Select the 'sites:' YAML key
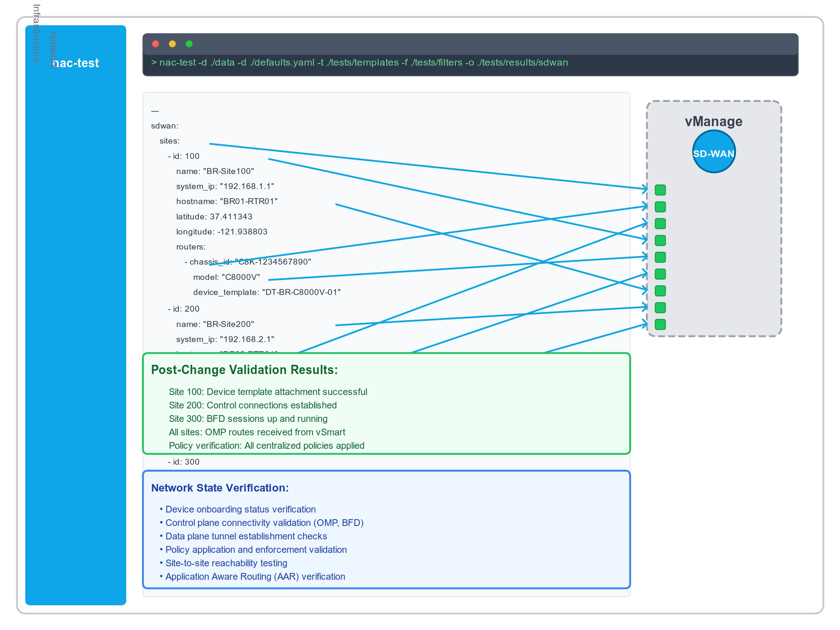This screenshot has width=840, height=630. tap(169, 141)
